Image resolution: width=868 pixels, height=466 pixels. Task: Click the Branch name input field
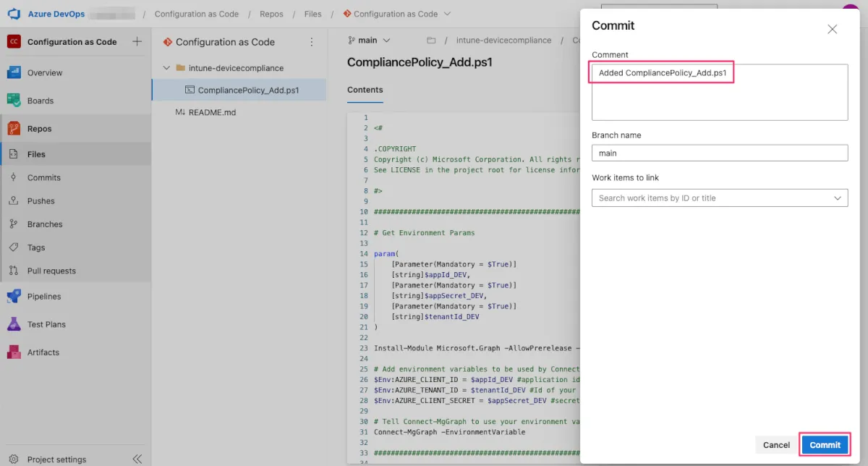pyautogui.click(x=719, y=153)
